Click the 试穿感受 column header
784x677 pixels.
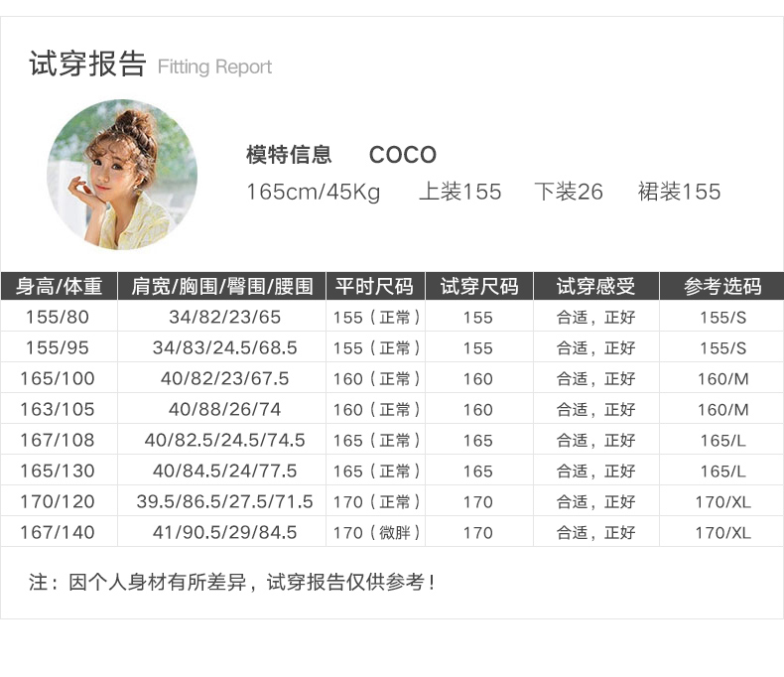pos(596,286)
